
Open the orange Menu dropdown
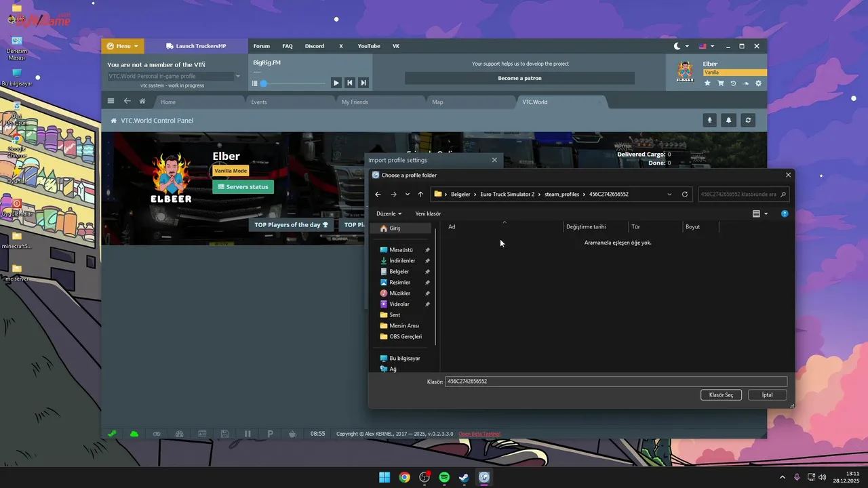pos(123,46)
